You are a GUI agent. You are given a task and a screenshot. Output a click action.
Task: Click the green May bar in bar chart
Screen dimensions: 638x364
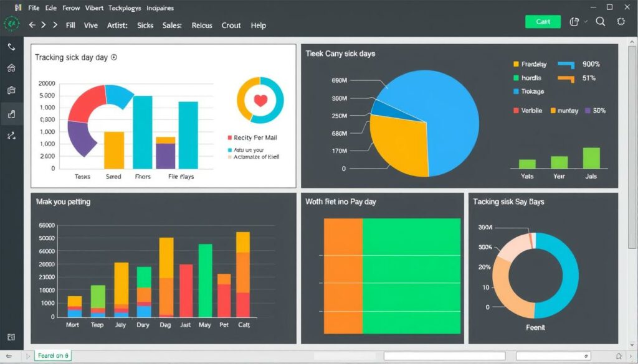(205, 281)
